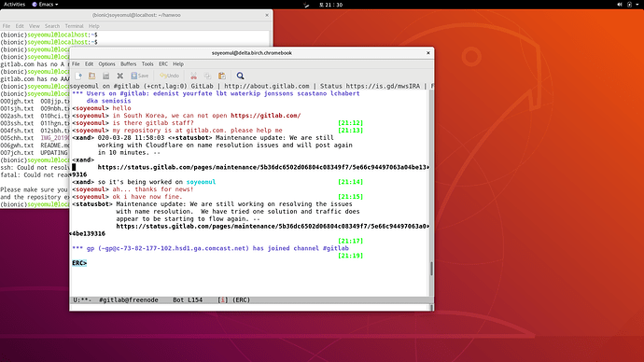Image resolution: width=644 pixels, height=362 pixels.
Task: Click the ERC header line with channel topic
Action: 251,86
